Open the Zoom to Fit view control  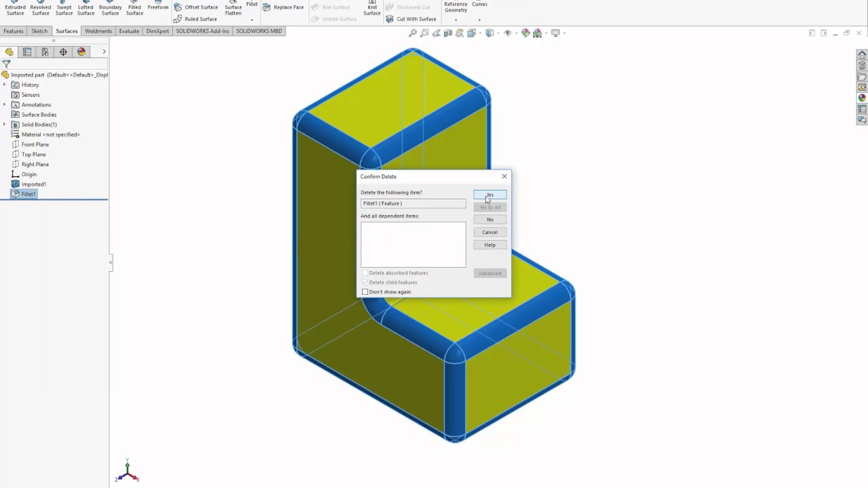point(414,32)
